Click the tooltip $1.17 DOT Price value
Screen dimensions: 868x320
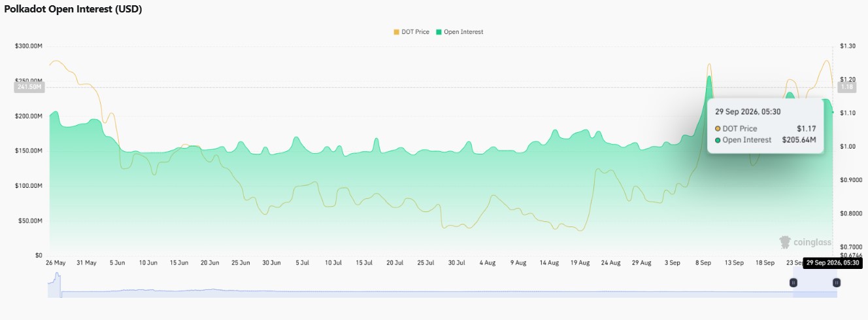click(807, 129)
